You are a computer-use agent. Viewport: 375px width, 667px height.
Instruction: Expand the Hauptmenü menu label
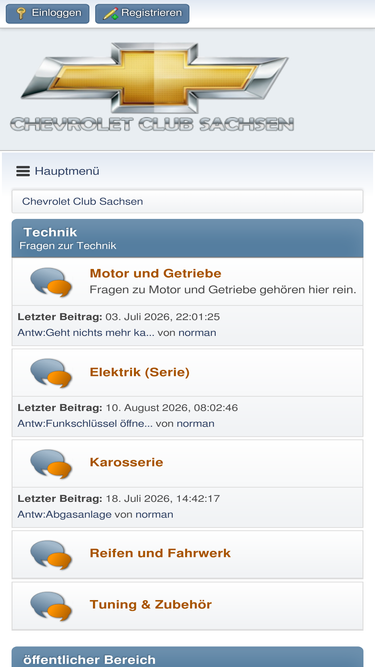click(x=67, y=171)
